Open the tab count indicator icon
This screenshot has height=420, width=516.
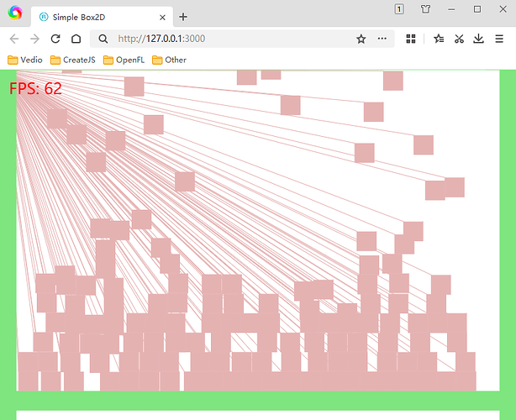(x=399, y=9)
